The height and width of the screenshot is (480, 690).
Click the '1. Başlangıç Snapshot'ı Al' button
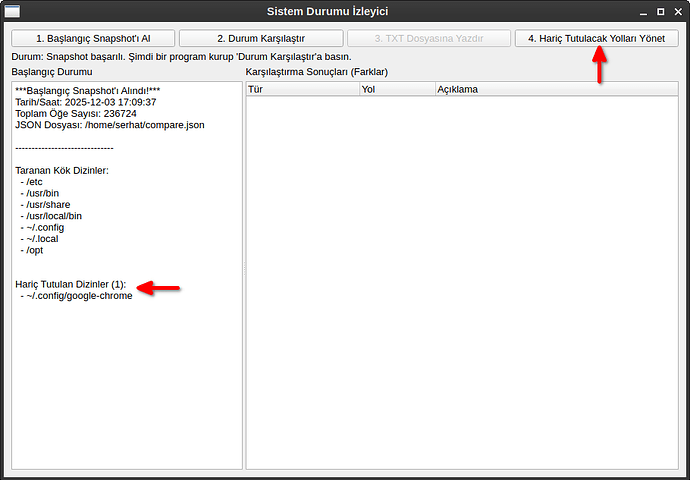pyautogui.click(x=93, y=38)
